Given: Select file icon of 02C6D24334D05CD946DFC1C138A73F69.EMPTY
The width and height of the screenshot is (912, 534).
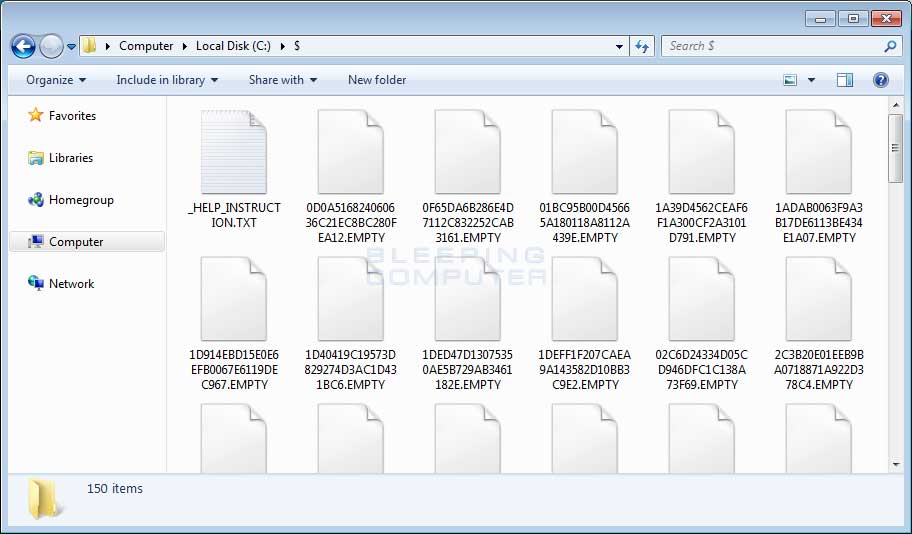Looking at the screenshot, I should pyautogui.click(x=701, y=299).
